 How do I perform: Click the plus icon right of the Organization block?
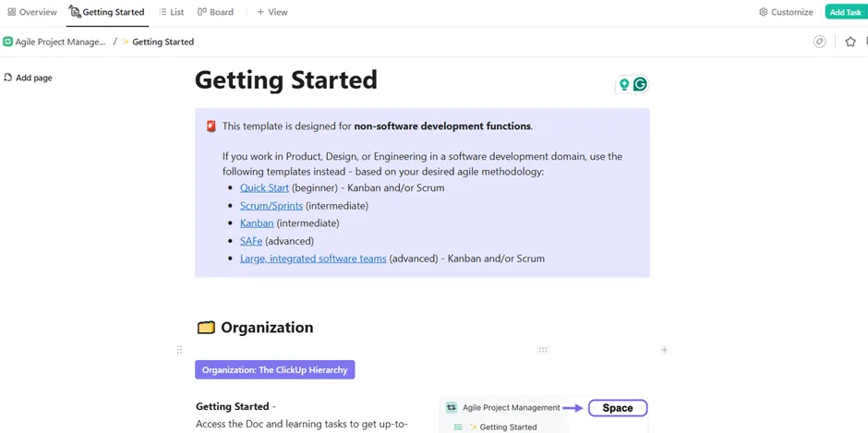click(x=664, y=349)
